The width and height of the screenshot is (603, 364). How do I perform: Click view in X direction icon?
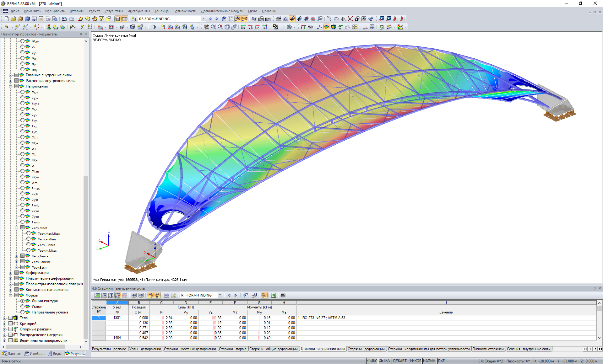coord(243,27)
